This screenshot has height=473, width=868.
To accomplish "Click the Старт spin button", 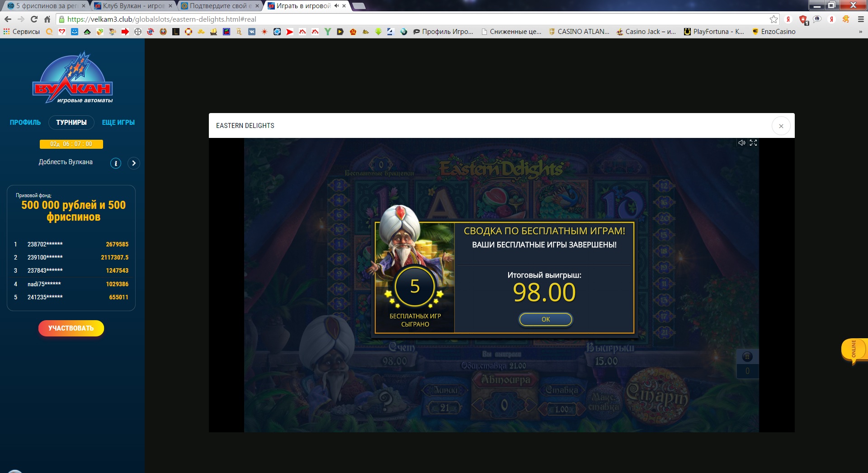I will [x=657, y=397].
